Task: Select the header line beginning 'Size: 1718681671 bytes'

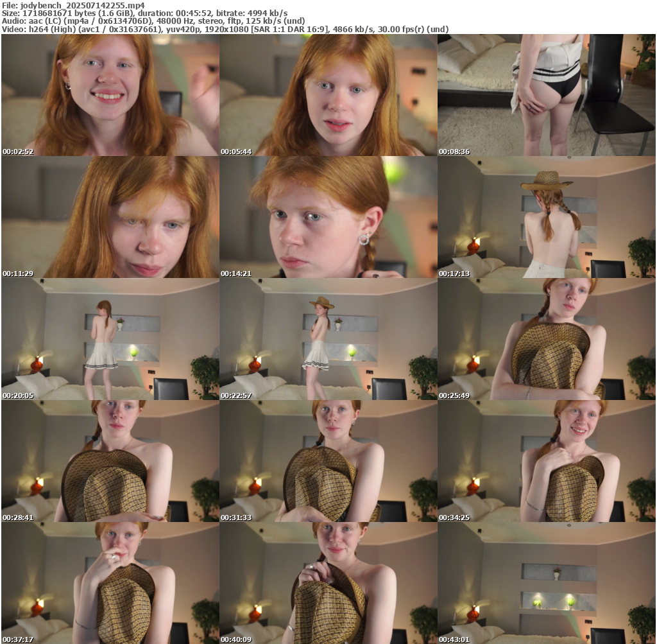Action: click(144, 13)
